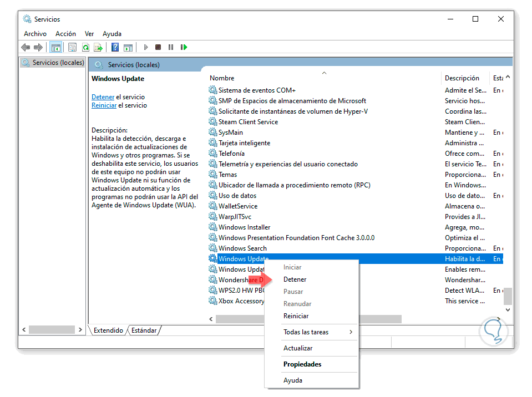Click the Export list toolbar icon
532x397 pixels.
click(98, 48)
